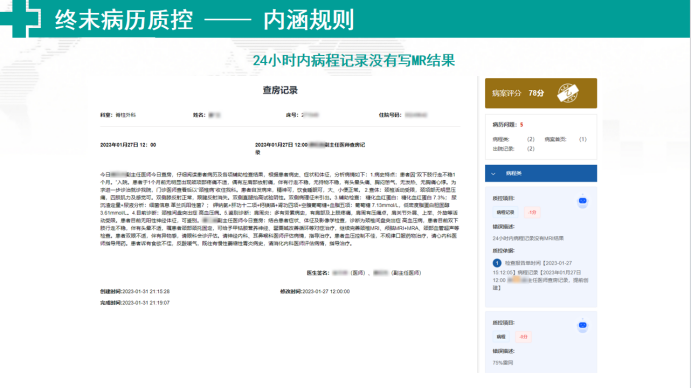Viewport: 691px width, 388px height.
Task: Click the 查房记录 document title
Action: (280, 90)
